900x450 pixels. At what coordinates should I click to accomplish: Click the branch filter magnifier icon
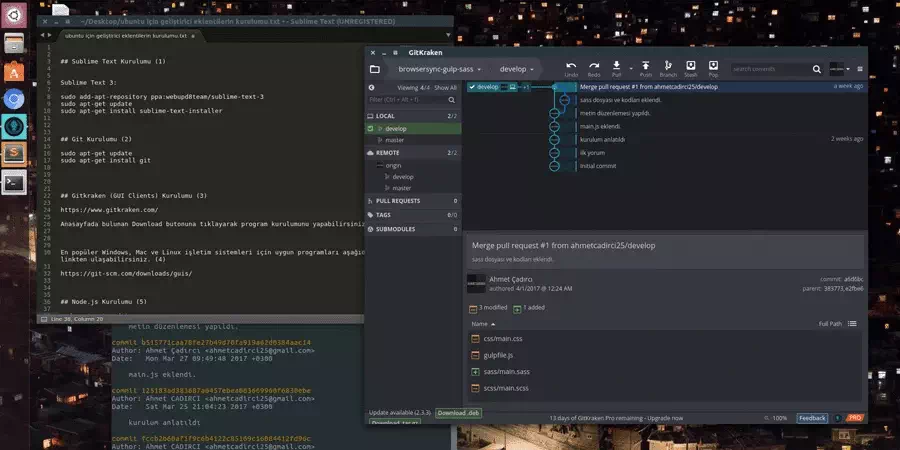point(452,100)
